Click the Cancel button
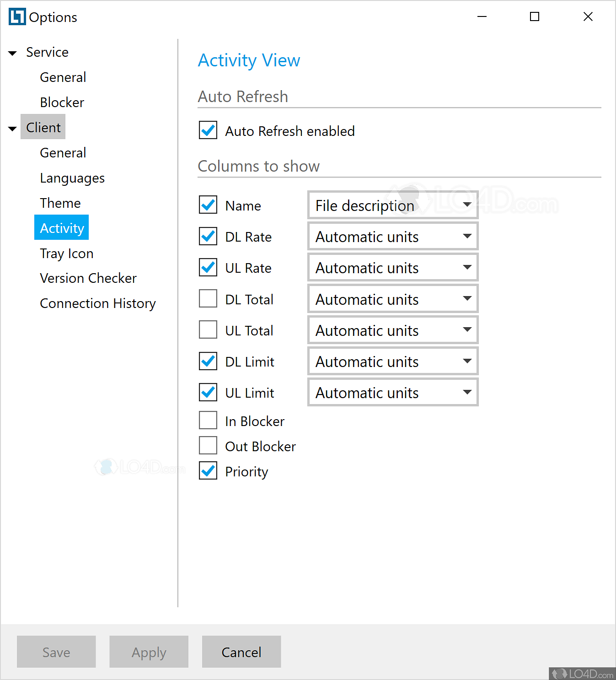 tap(241, 652)
